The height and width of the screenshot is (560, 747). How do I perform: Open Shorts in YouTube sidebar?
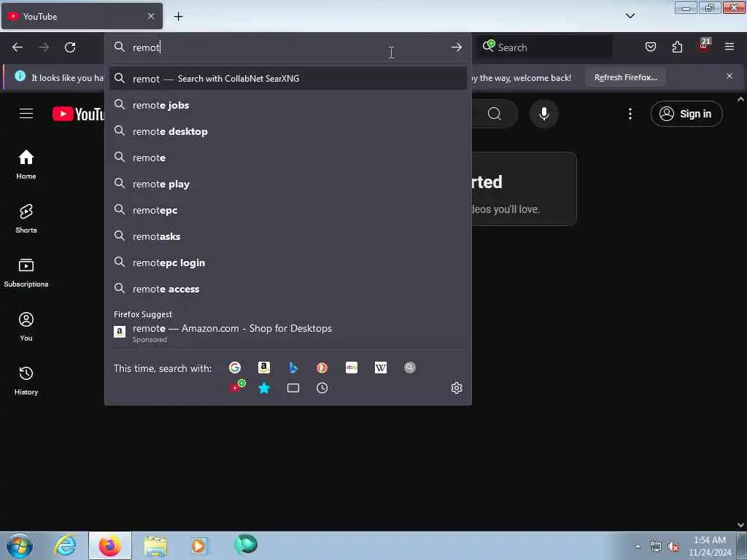26,219
